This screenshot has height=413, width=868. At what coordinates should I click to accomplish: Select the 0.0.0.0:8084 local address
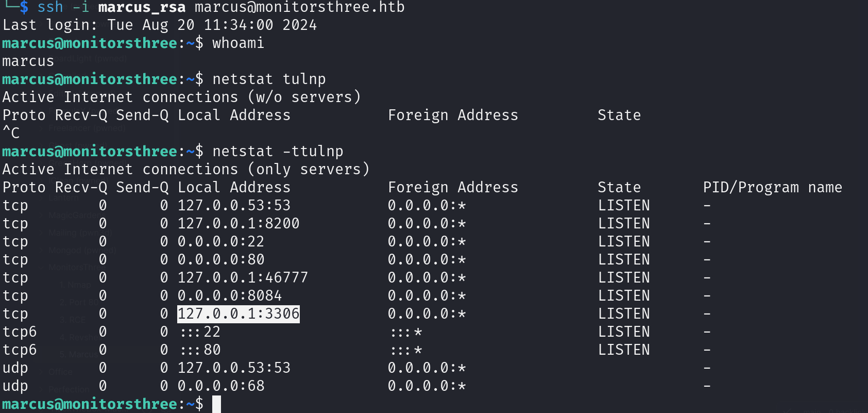(229, 295)
